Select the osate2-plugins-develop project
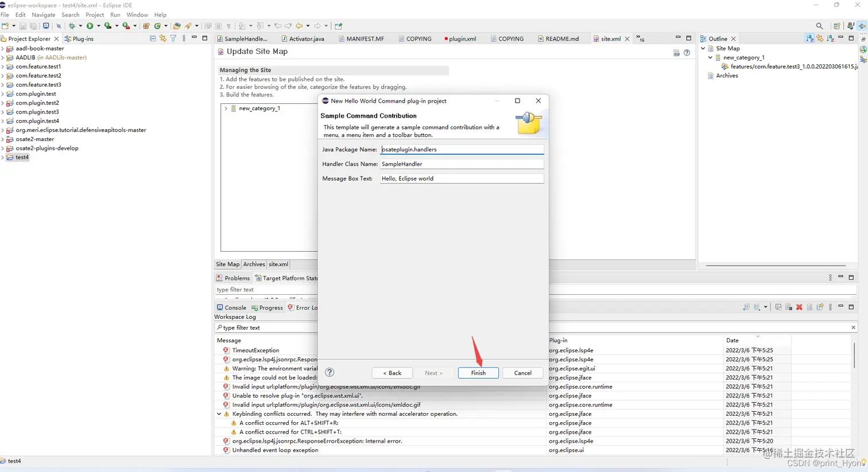Viewport: 868px width, 472px height. tap(47, 148)
